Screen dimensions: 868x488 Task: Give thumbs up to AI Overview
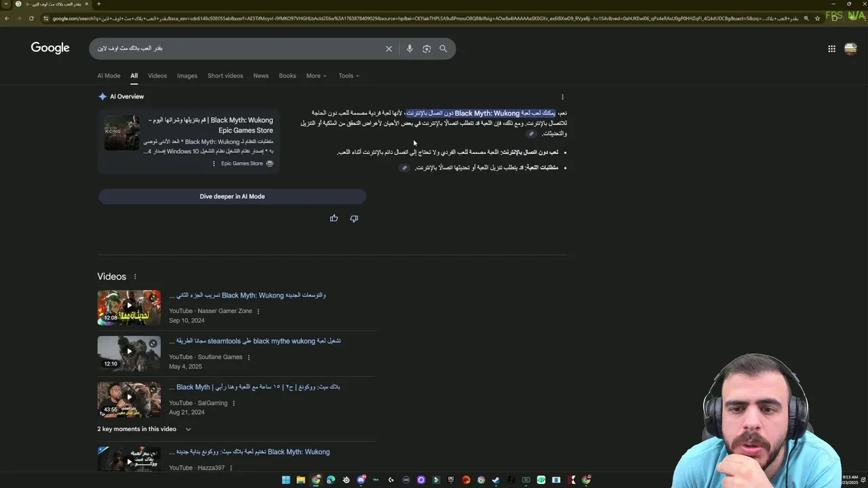(x=334, y=218)
